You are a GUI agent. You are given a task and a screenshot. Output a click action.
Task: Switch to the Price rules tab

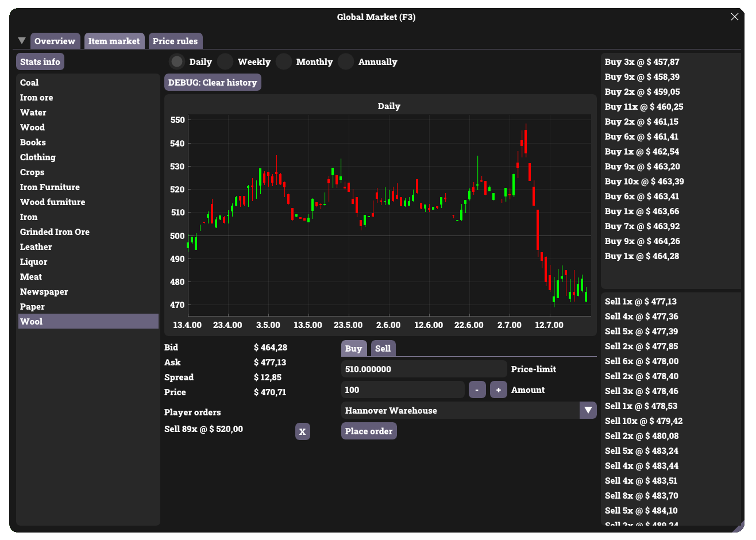pos(175,41)
